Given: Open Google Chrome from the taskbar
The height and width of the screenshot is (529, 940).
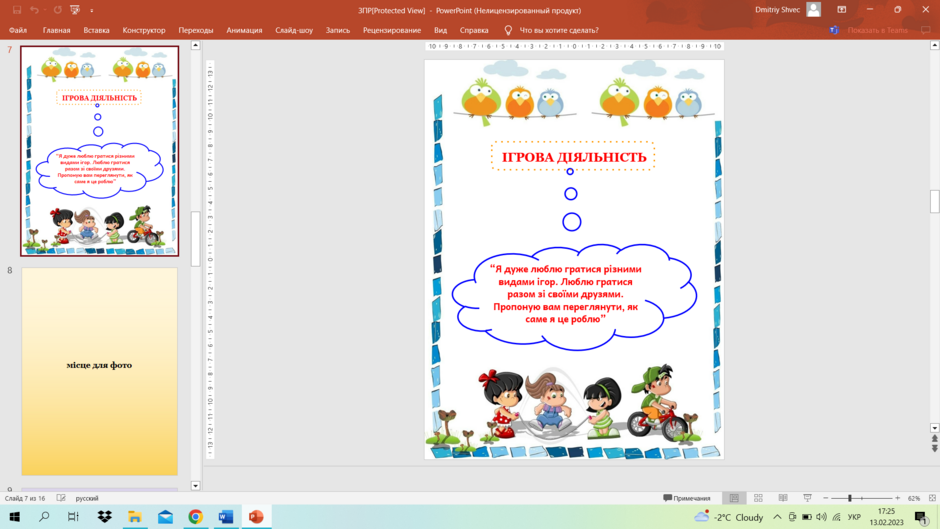Looking at the screenshot, I should [x=195, y=516].
